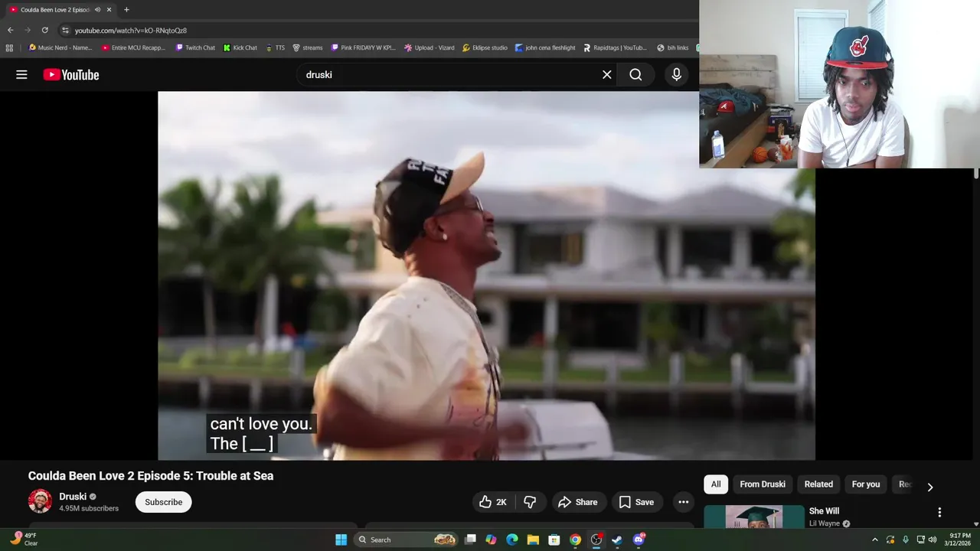Open Upload - Vizard bookmark

click(x=429, y=47)
